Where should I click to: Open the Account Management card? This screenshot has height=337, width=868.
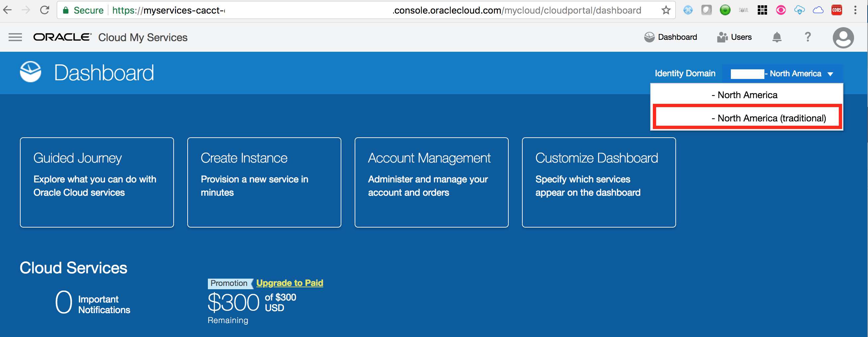click(431, 182)
